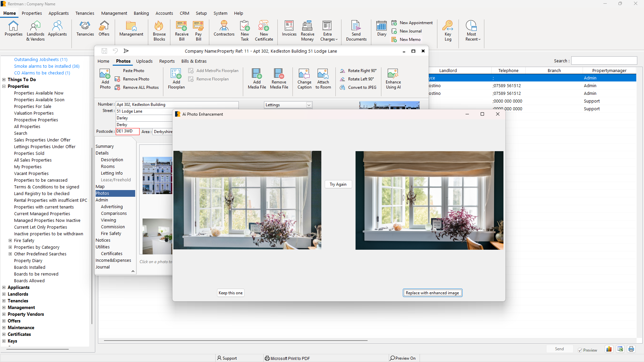The image size is (644, 362).
Task: Toggle Preview On in the status bar
Action: pos(403,358)
